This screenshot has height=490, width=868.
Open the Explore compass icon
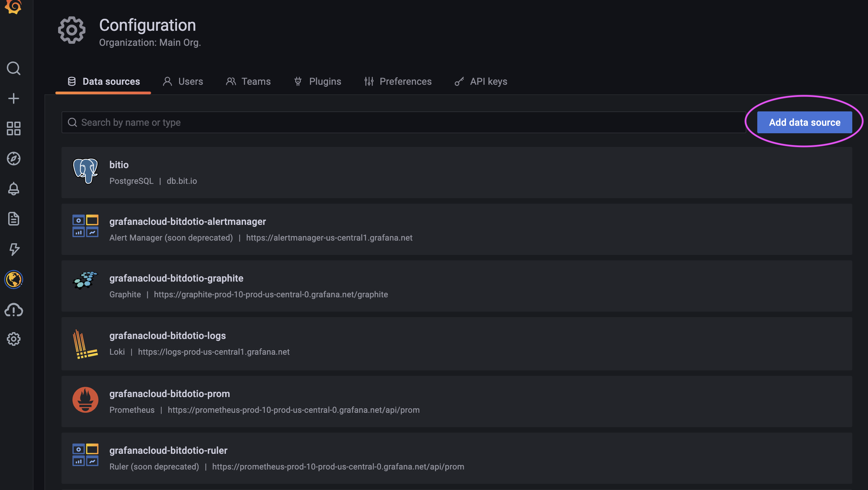(14, 159)
